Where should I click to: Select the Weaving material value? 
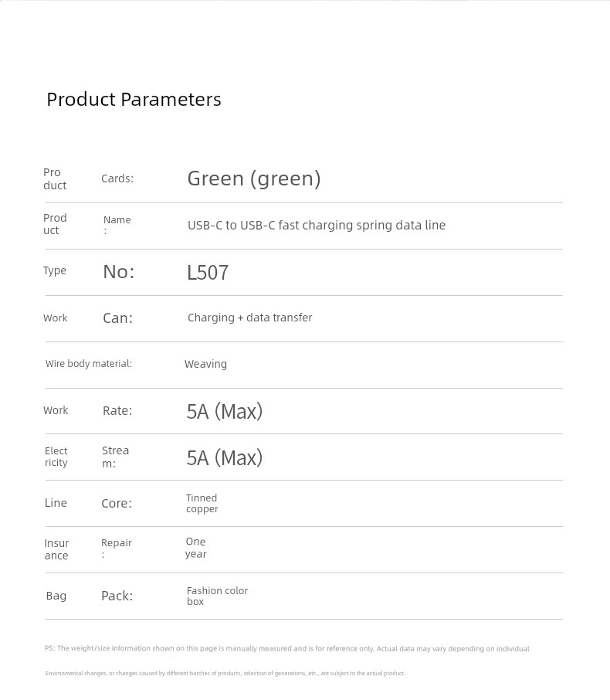(205, 364)
